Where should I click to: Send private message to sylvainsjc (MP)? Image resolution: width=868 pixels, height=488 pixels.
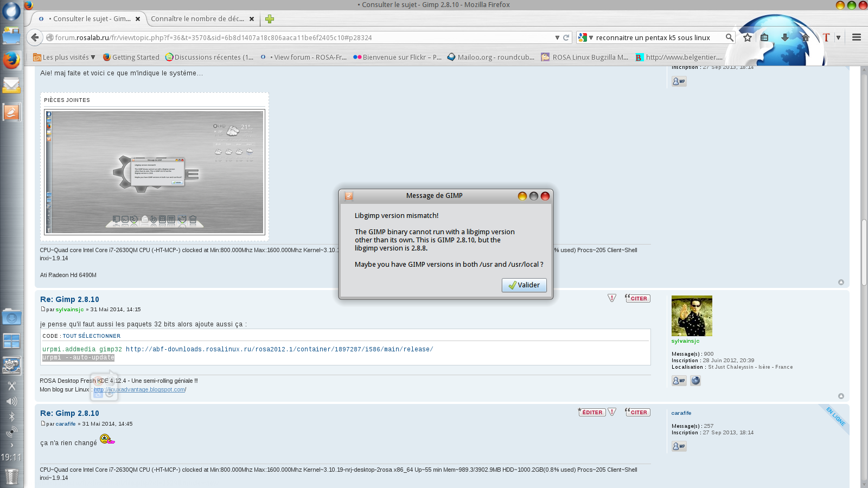click(x=679, y=381)
